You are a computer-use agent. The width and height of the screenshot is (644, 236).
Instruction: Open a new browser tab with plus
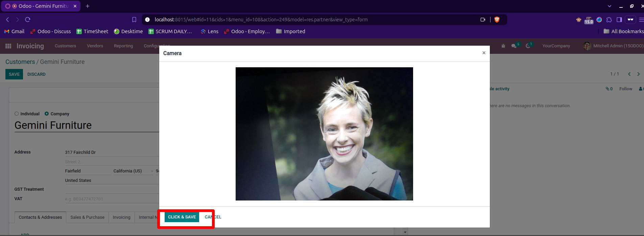point(88,6)
